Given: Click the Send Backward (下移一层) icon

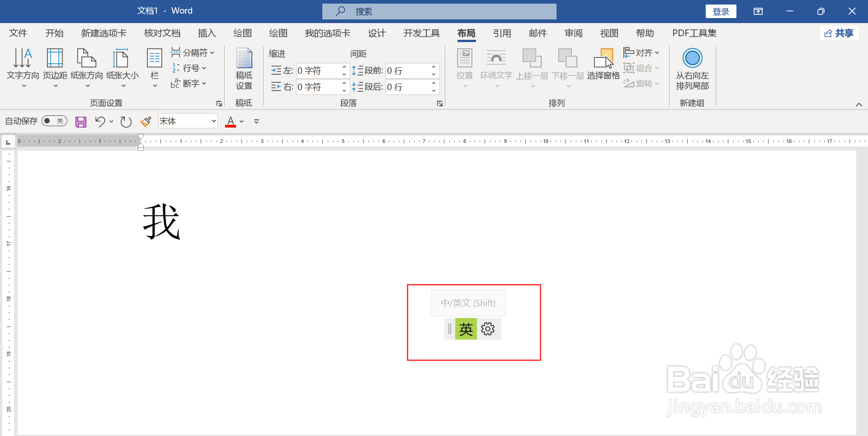Looking at the screenshot, I should (x=568, y=58).
